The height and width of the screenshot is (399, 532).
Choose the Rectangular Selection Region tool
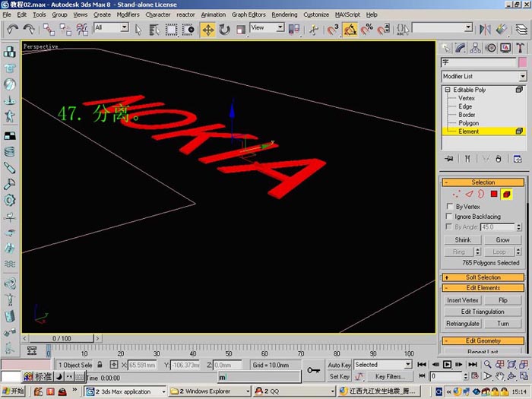click(171, 30)
